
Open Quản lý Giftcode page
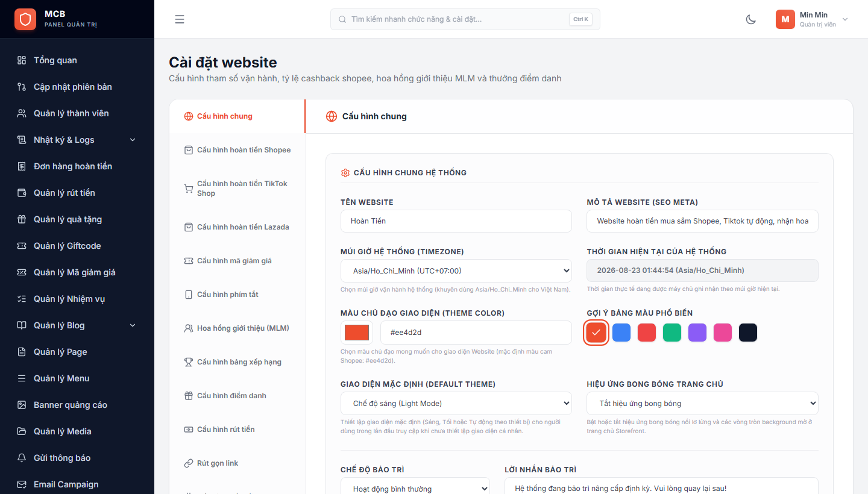[77, 246]
